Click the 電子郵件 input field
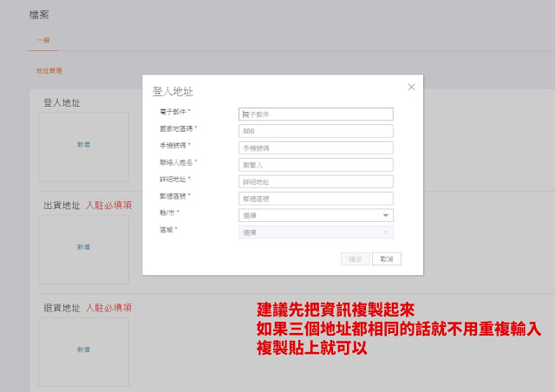 316,114
